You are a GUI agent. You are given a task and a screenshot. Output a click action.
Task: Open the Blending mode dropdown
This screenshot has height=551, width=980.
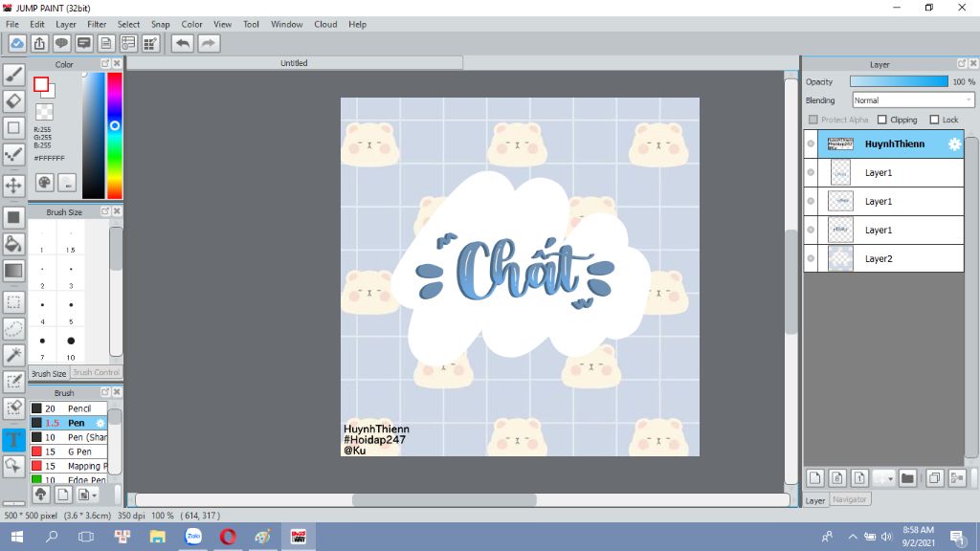pos(913,99)
